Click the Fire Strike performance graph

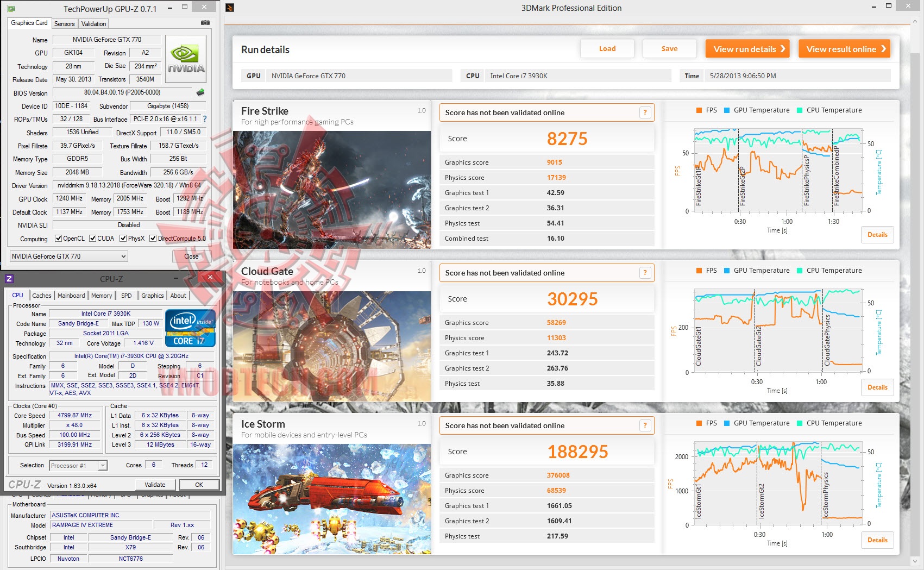coord(778,170)
